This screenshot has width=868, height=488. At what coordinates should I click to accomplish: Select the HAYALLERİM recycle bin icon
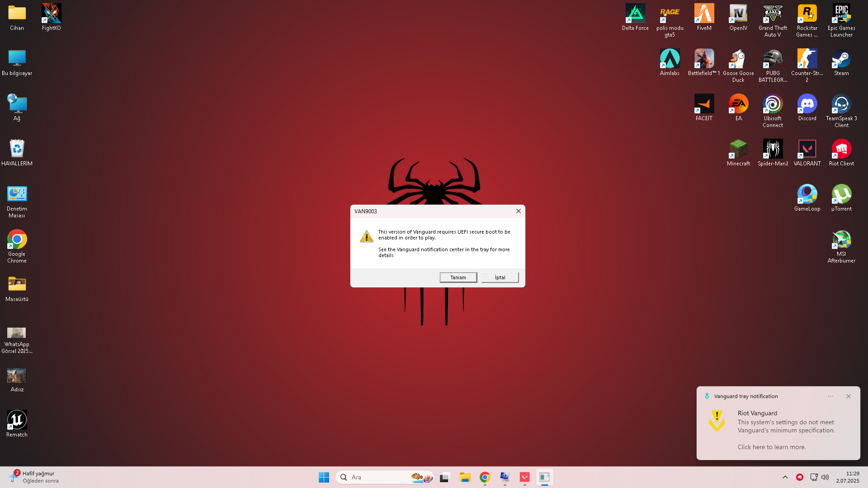[x=17, y=153]
